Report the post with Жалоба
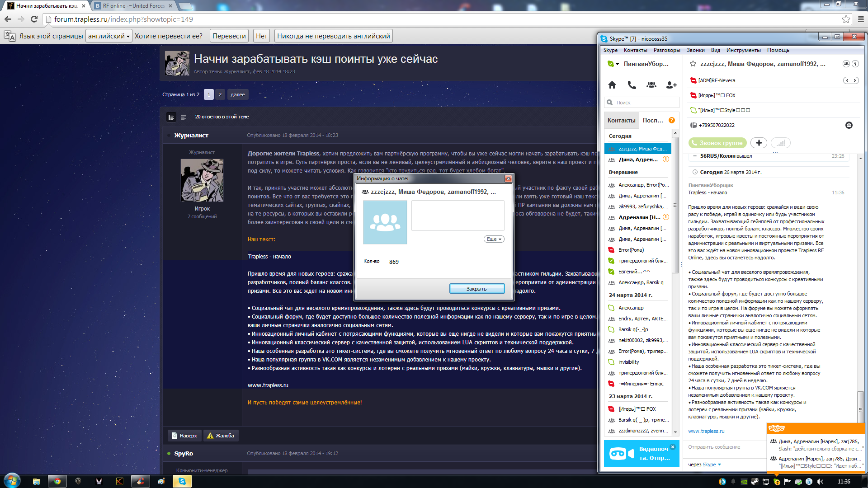 [x=221, y=436]
